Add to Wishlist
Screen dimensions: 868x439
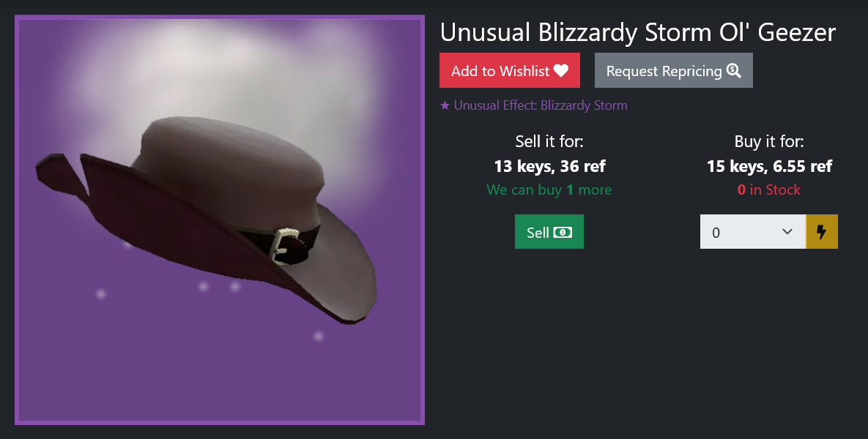click(510, 70)
